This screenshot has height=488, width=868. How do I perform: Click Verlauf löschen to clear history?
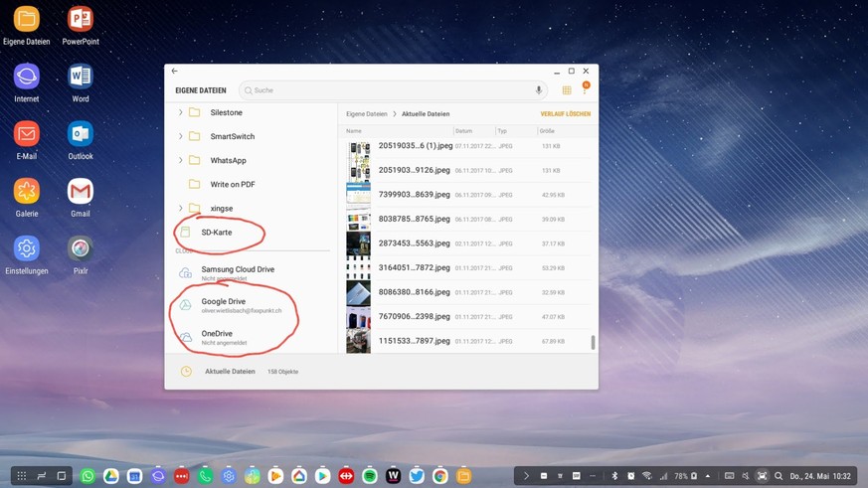click(x=565, y=114)
